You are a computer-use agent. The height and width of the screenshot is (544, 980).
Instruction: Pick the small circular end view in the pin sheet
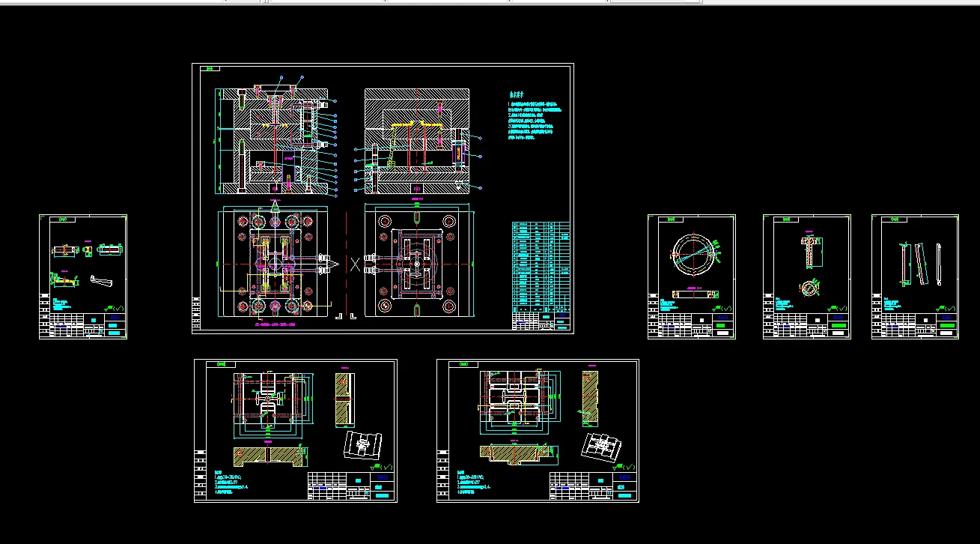809,288
